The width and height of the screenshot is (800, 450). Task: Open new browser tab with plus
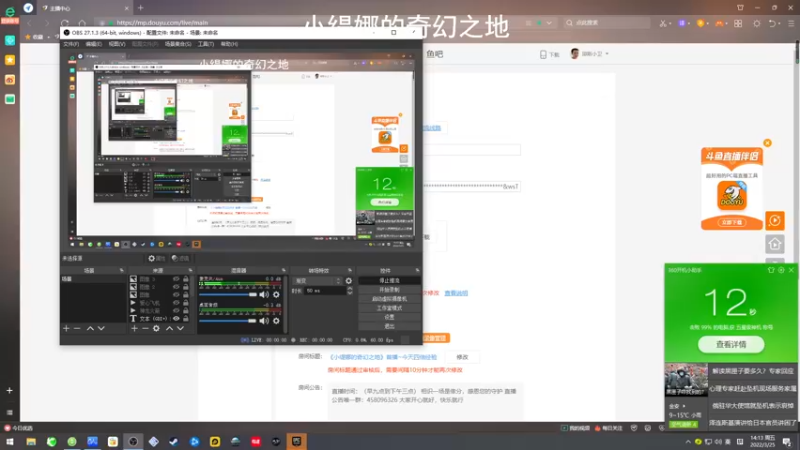click(x=140, y=8)
